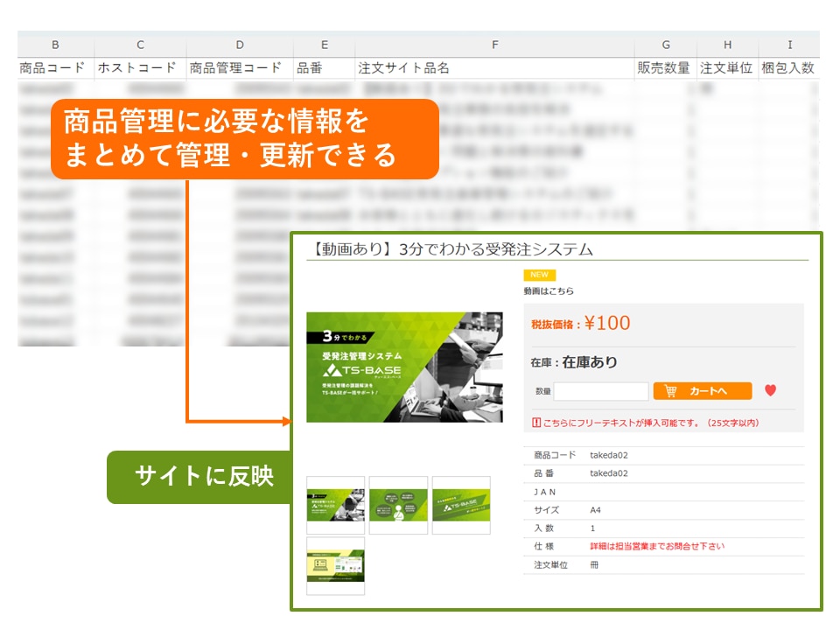This screenshot has height=630, width=840.
Task: Select thumbnail showing slanted TS-BASE banner logo
Action: pos(461,505)
